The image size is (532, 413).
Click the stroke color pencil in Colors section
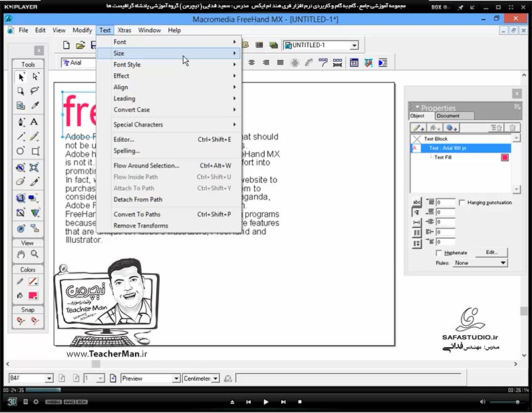[x=20, y=281]
